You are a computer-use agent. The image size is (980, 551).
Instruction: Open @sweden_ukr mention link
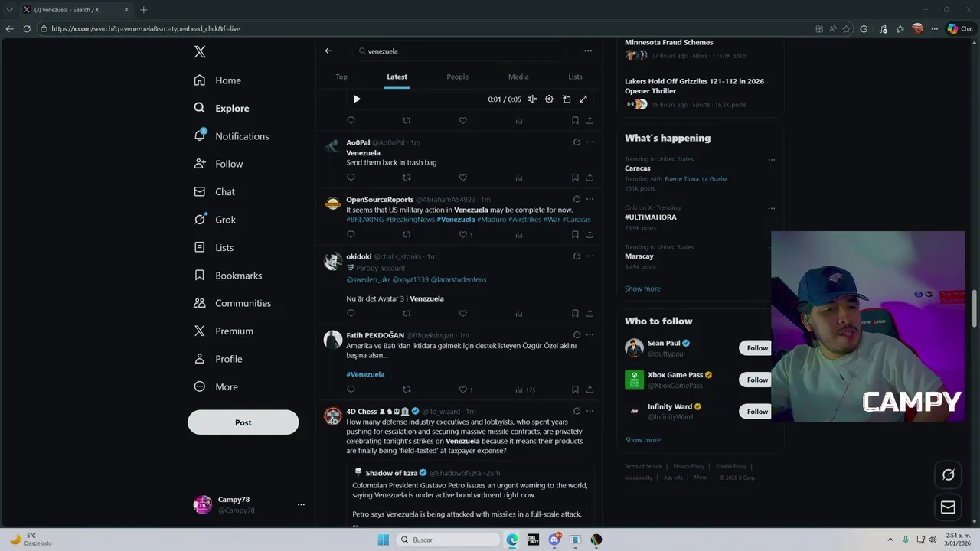(x=368, y=279)
